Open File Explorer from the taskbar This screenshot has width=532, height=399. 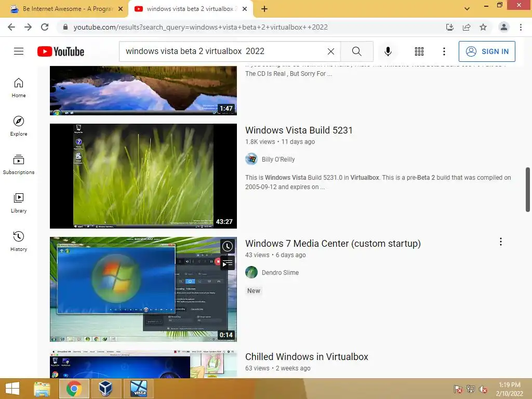tap(42, 389)
